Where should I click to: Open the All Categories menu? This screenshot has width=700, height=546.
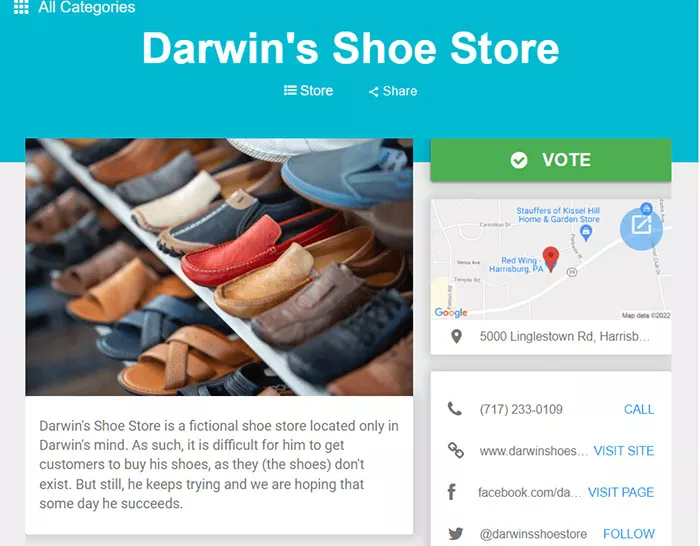point(75,7)
